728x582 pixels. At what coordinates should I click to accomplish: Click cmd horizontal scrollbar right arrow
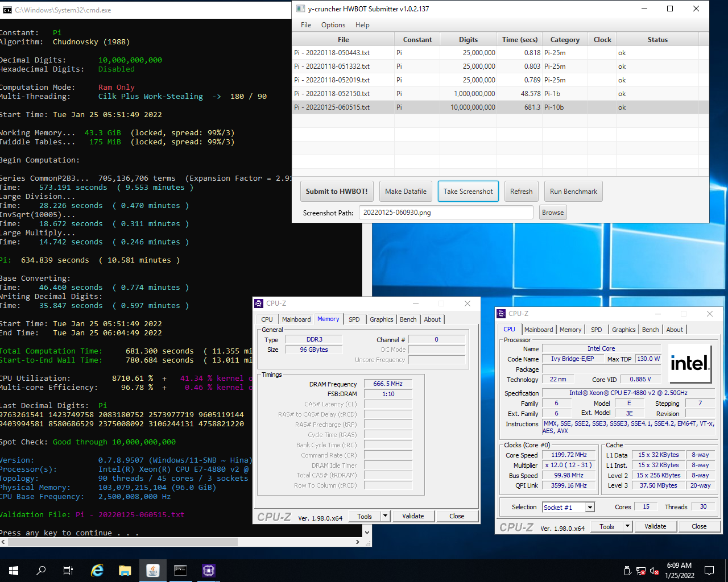click(357, 542)
